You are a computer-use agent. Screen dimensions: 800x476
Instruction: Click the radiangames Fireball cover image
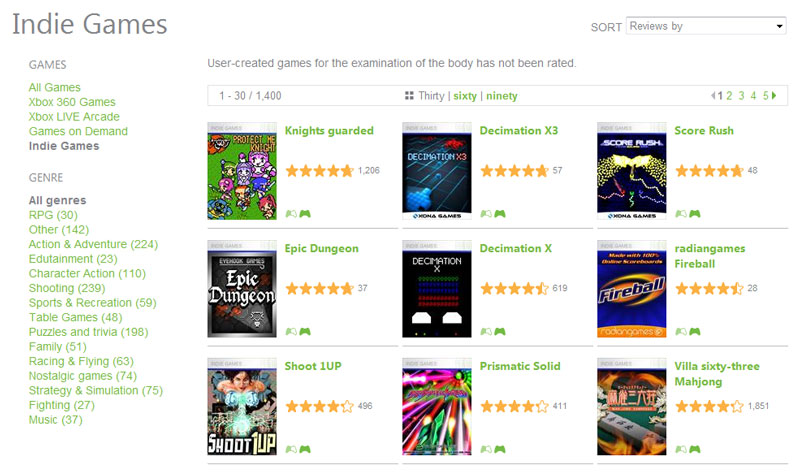(632, 289)
